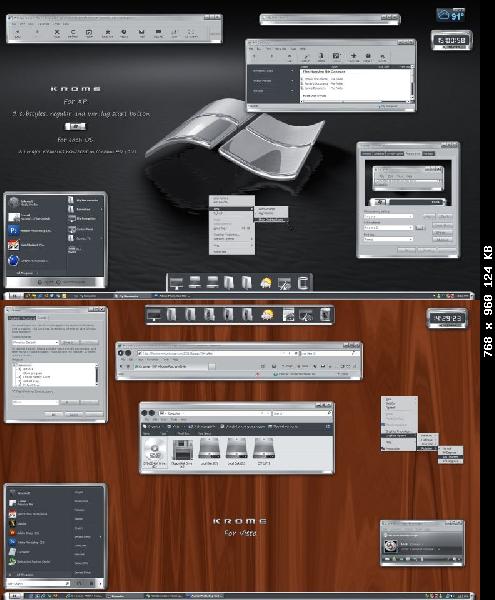495x600 pixels.
Task: Switch to Screen Saver tab in Display Properties
Action: (394, 153)
